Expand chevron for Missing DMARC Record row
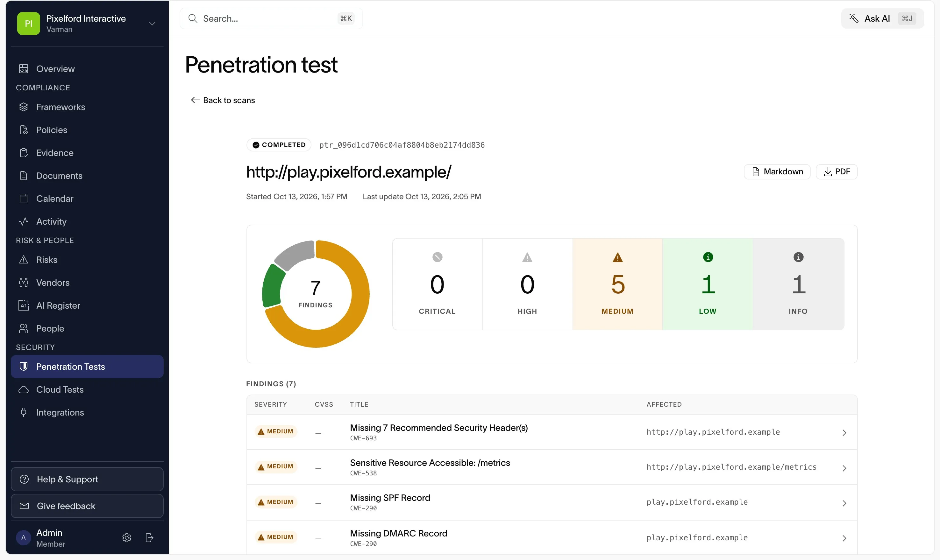The image size is (940, 560). click(844, 538)
